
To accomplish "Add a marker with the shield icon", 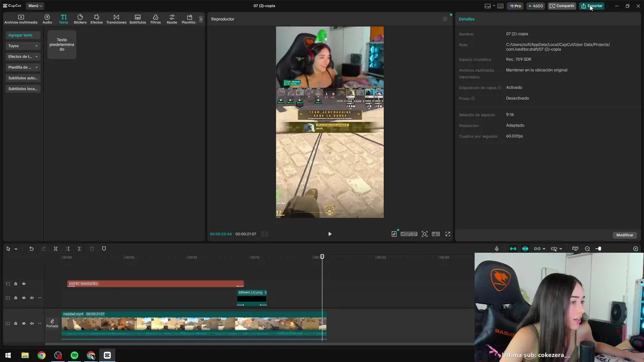I will (104, 249).
